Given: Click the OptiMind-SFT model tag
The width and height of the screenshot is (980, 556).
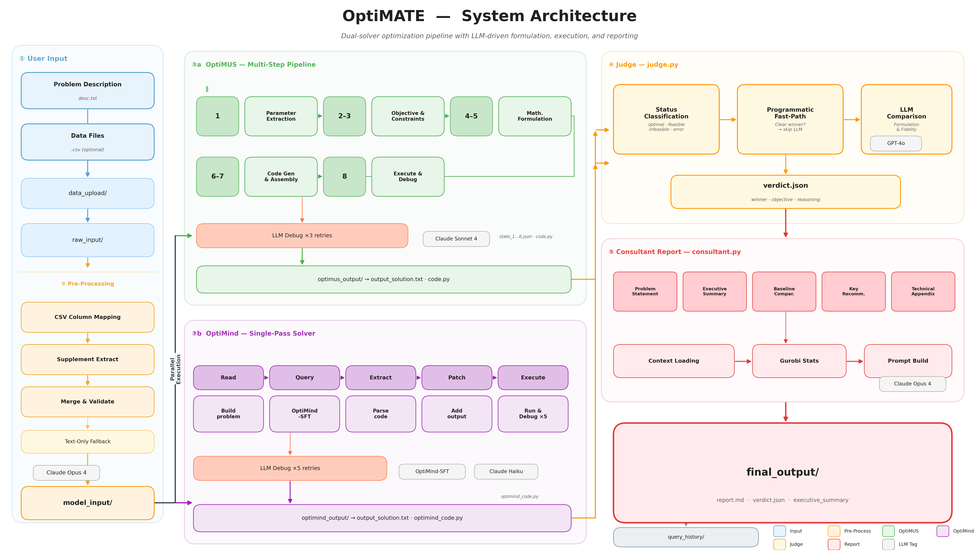Looking at the screenshot, I should (432, 472).
